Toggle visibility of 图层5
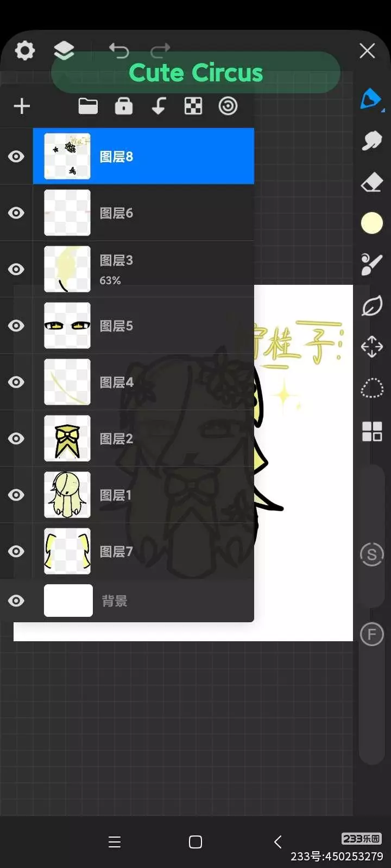 [16, 325]
